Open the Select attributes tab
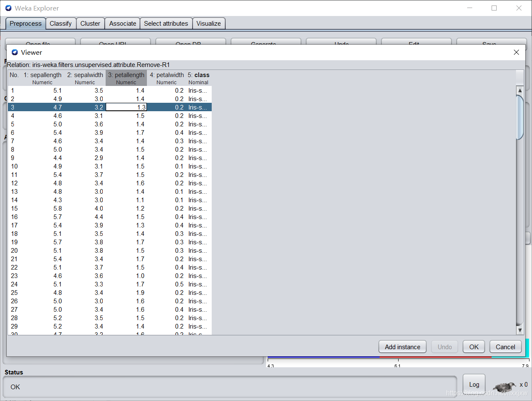The height and width of the screenshot is (401, 532). [x=166, y=24]
